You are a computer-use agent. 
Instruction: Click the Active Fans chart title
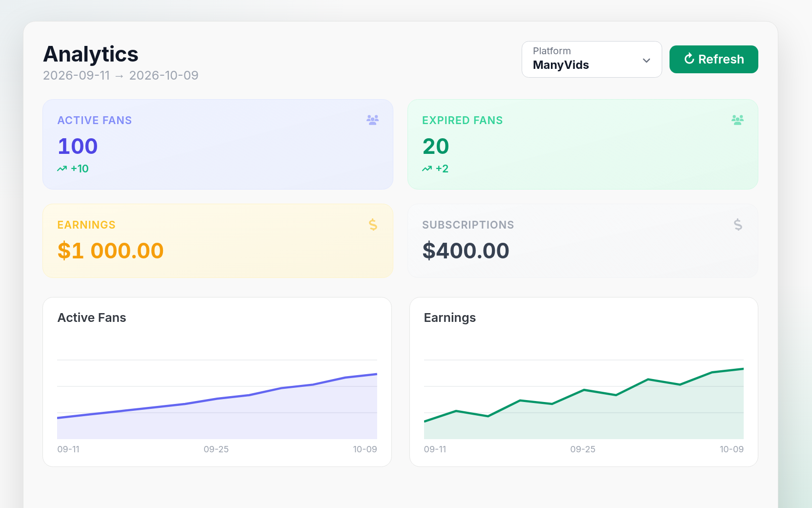tap(92, 317)
